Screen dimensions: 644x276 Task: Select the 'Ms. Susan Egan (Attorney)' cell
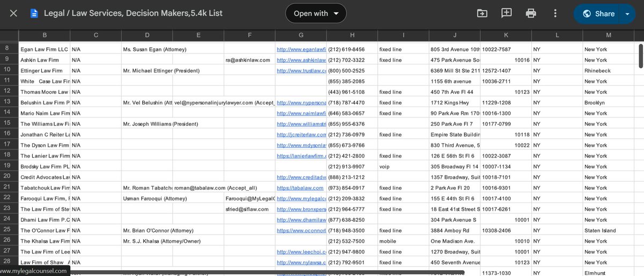coord(155,49)
